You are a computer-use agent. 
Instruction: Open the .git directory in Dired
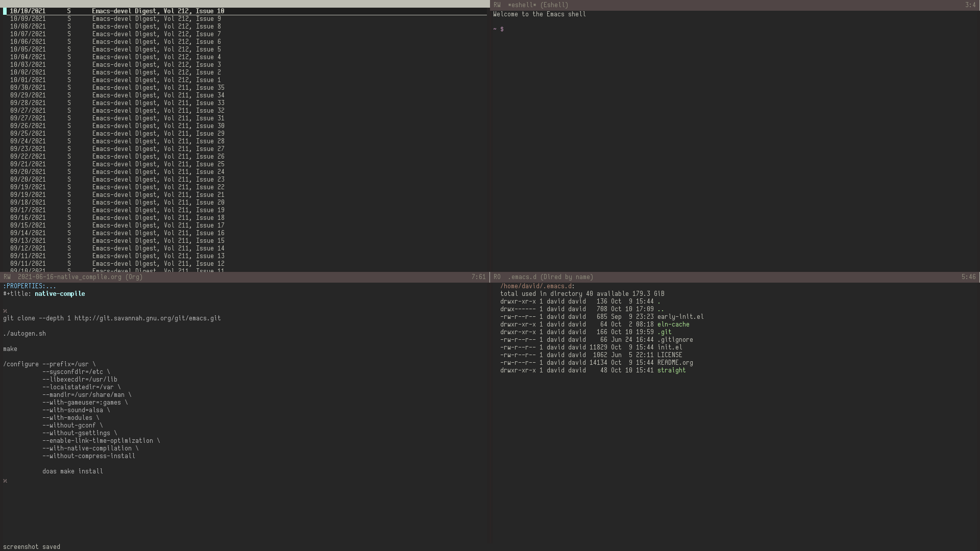(x=665, y=332)
